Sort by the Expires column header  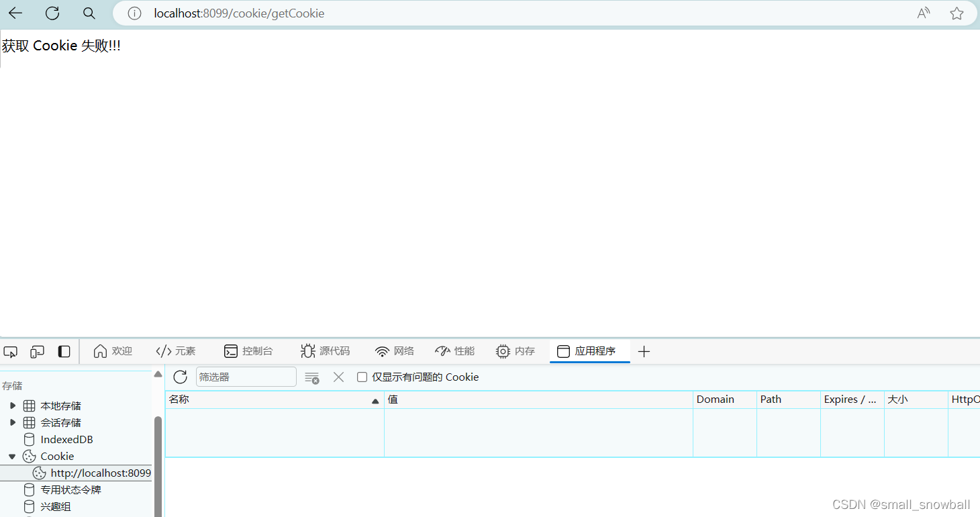[x=852, y=399]
